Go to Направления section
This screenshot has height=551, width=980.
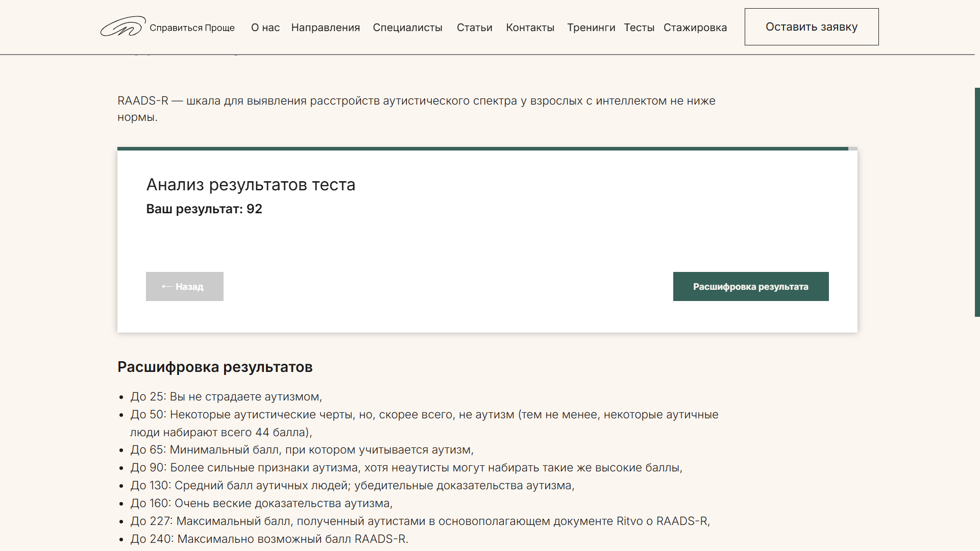click(325, 28)
